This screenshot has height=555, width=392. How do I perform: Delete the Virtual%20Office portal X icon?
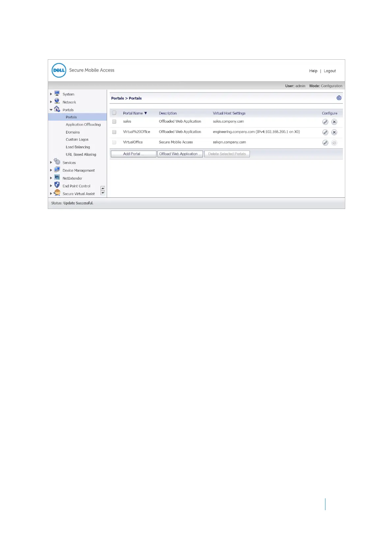tap(334, 132)
